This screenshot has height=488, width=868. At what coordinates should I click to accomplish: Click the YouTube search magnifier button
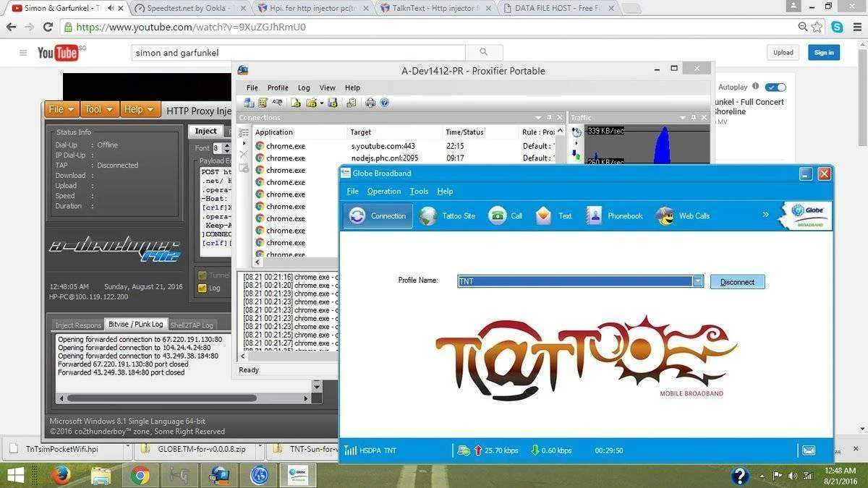pyautogui.click(x=484, y=52)
